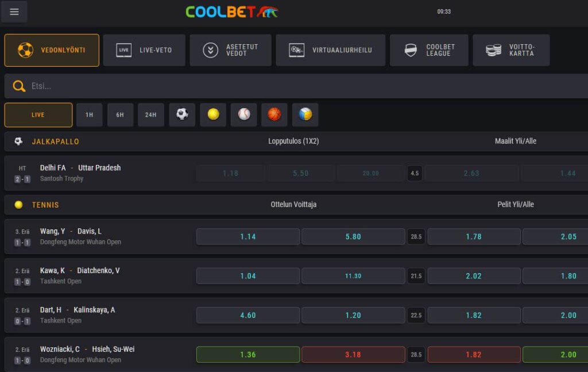Click the 21.5 games line for Kawa match
Viewport: 588px width, 372px height.
click(416, 276)
